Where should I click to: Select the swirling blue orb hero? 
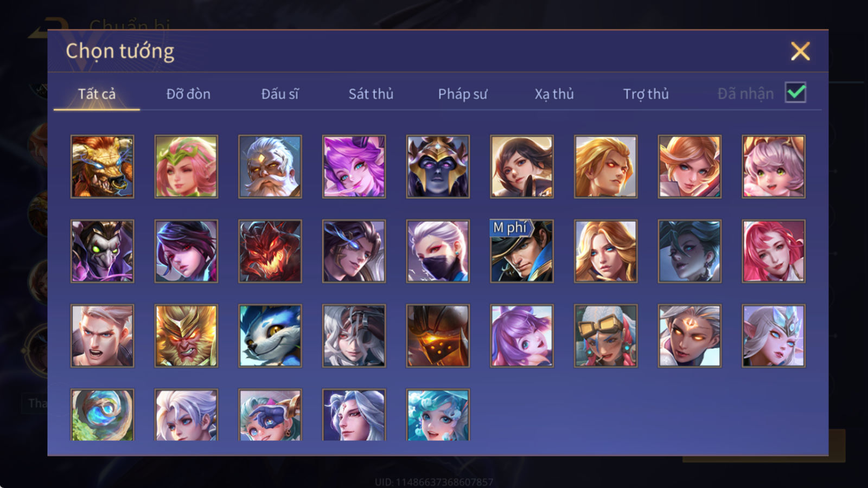click(x=102, y=415)
